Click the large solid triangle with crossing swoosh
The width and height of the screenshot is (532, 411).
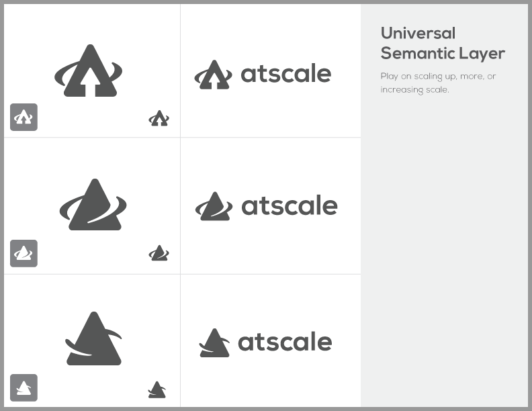click(93, 338)
